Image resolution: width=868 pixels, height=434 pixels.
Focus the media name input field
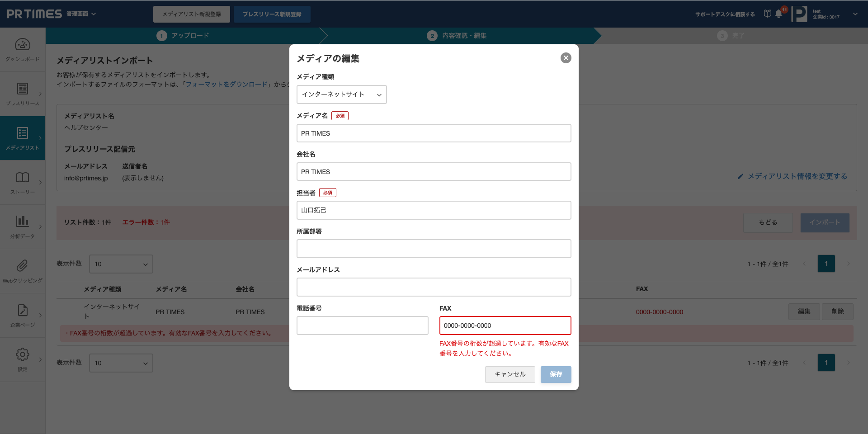point(434,133)
